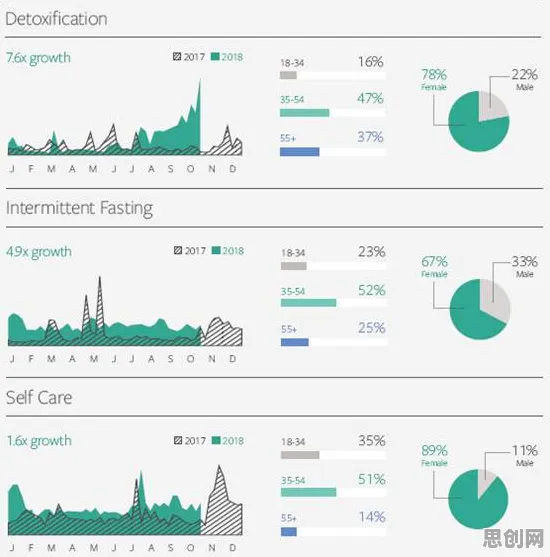Select the Self Care gender pie chart
Screen dimensions: 550x557
tap(478, 499)
